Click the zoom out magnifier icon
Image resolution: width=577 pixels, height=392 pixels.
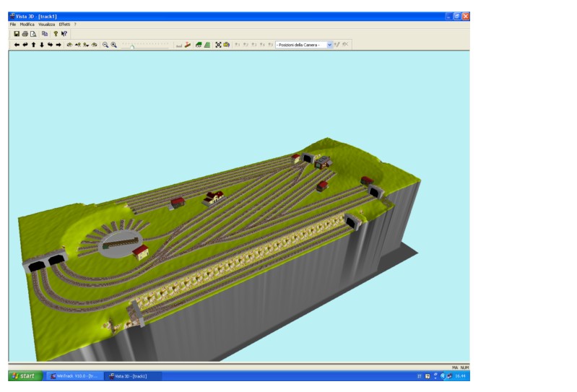pos(105,45)
